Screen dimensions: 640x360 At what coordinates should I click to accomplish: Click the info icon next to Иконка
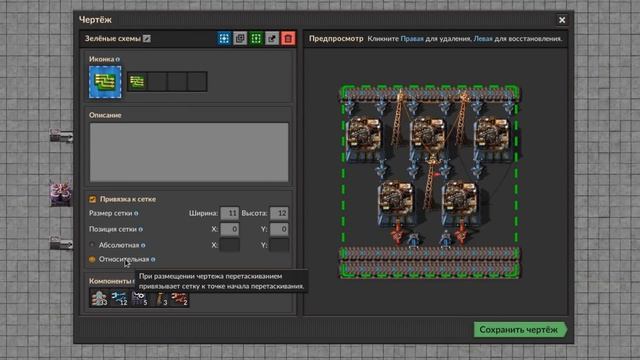click(x=118, y=59)
